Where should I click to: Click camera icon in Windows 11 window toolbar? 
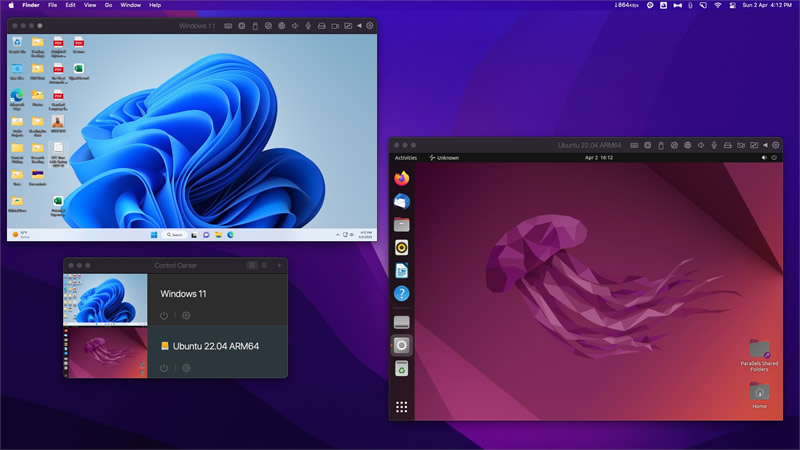click(x=335, y=26)
